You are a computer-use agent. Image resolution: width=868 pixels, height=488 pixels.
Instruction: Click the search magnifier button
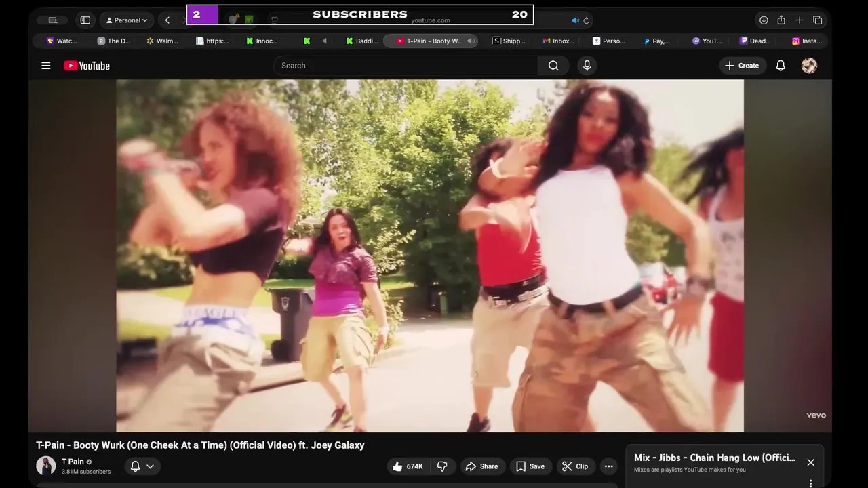[x=553, y=66]
